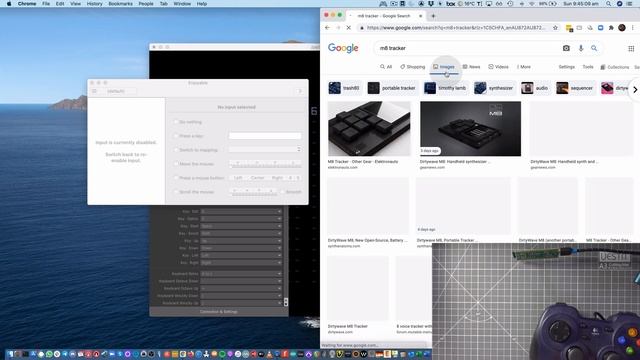
Task: Submit search with the magnifier icon
Action: pyautogui.click(x=594, y=48)
